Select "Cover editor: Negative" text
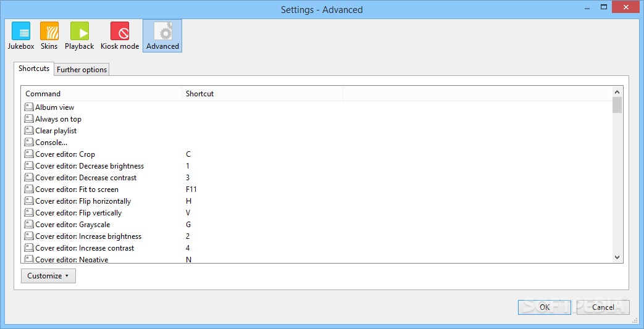 pyautogui.click(x=72, y=260)
